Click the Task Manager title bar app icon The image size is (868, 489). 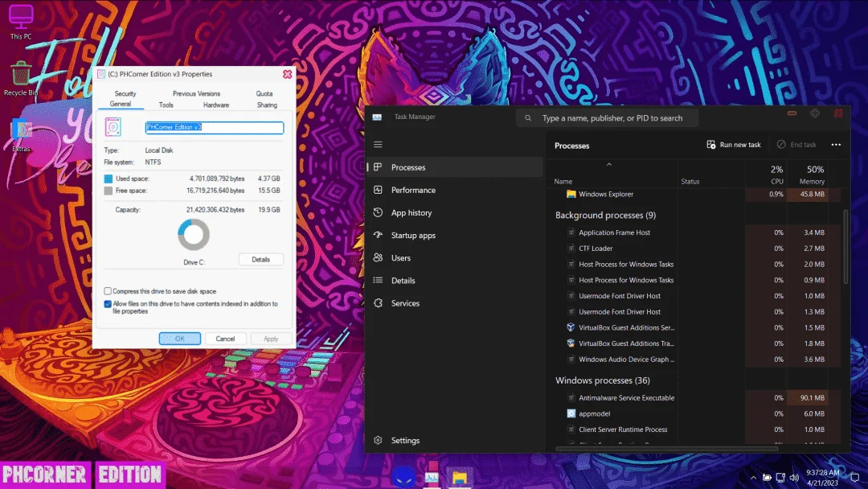377,117
